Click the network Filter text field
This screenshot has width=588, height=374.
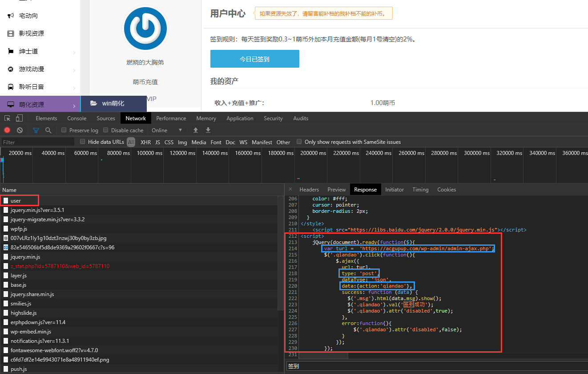click(x=37, y=142)
